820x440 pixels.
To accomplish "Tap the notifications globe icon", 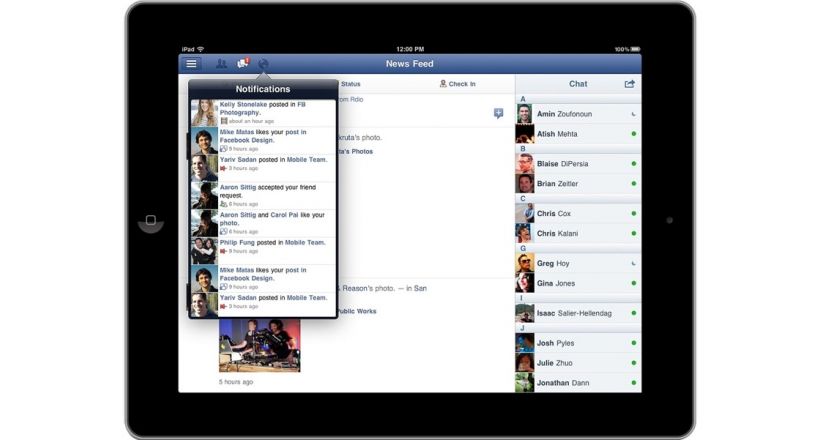I will [264, 64].
